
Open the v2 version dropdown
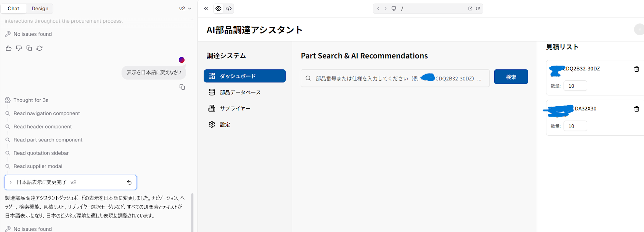[x=185, y=9]
